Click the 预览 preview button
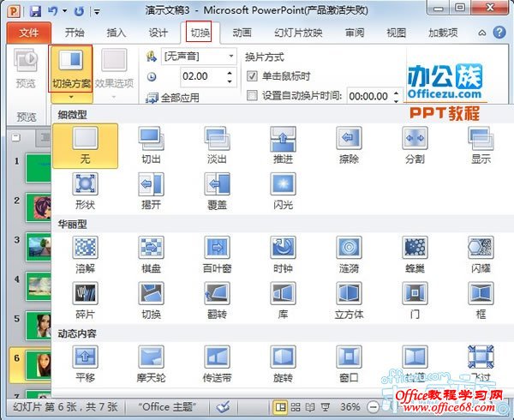This screenshot has width=514, height=420. click(x=26, y=69)
